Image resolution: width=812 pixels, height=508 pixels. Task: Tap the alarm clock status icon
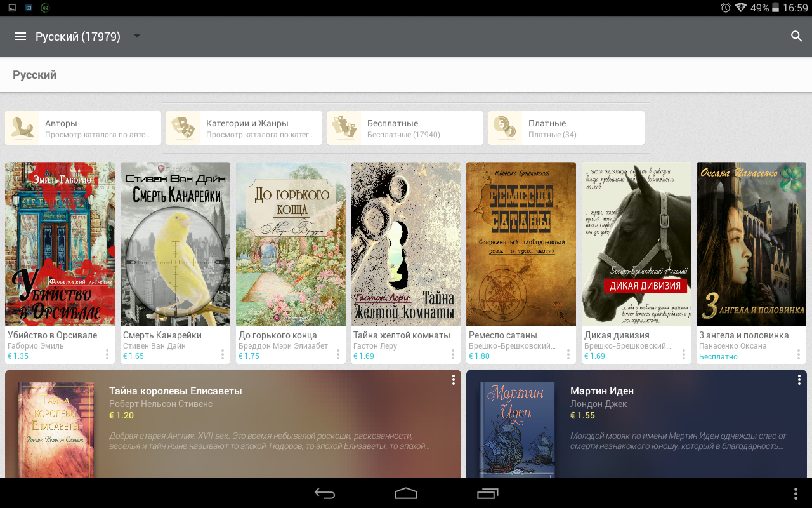point(726,8)
